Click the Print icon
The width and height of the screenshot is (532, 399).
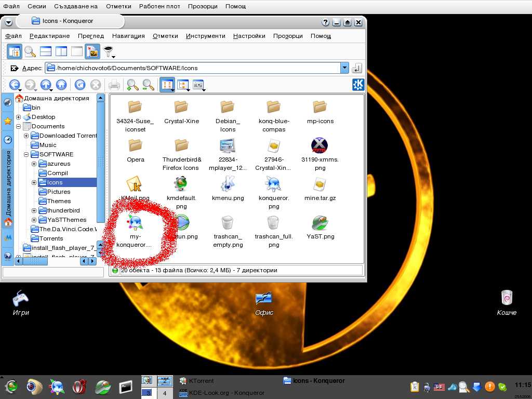pos(114,85)
